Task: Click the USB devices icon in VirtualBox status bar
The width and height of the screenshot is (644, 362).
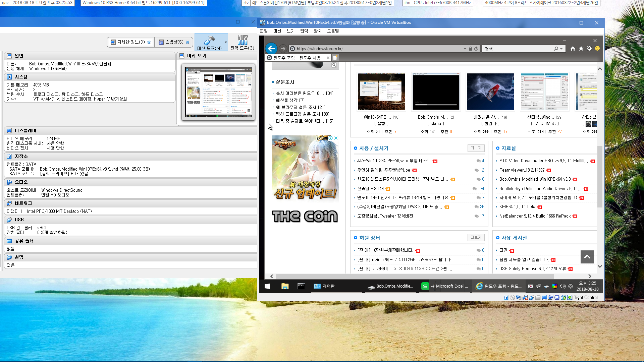Action: pyautogui.click(x=532, y=297)
